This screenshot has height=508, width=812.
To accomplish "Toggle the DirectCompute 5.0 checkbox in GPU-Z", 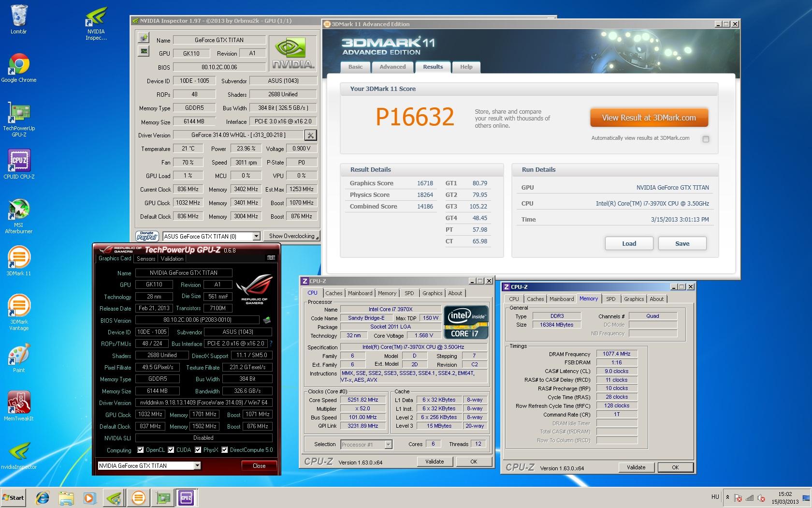I will pyautogui.click(x=224, y=450).
